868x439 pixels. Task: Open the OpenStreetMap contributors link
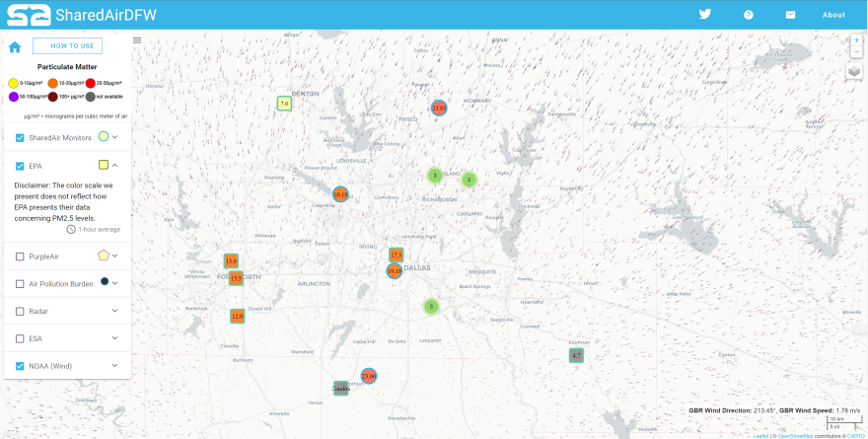click(793, 436)
